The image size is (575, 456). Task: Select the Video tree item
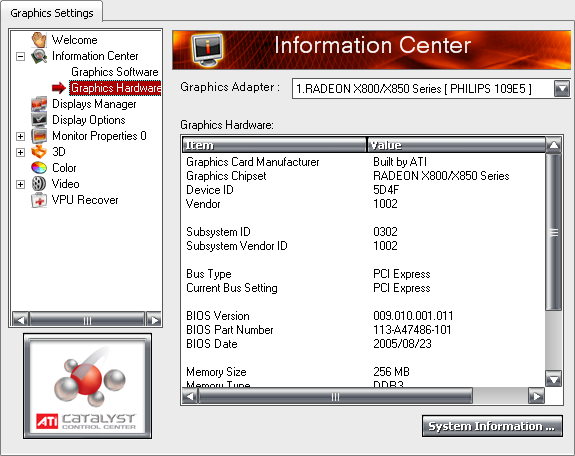tap(66, 184)
